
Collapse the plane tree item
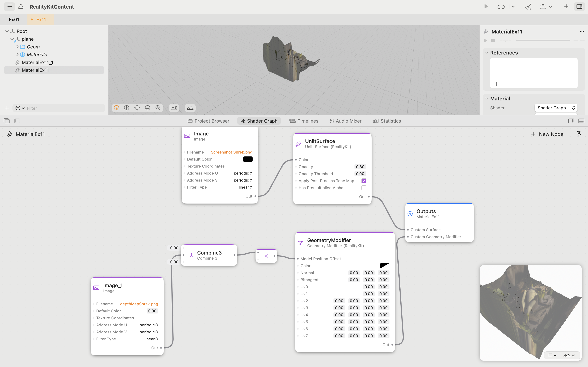point(12,39)
